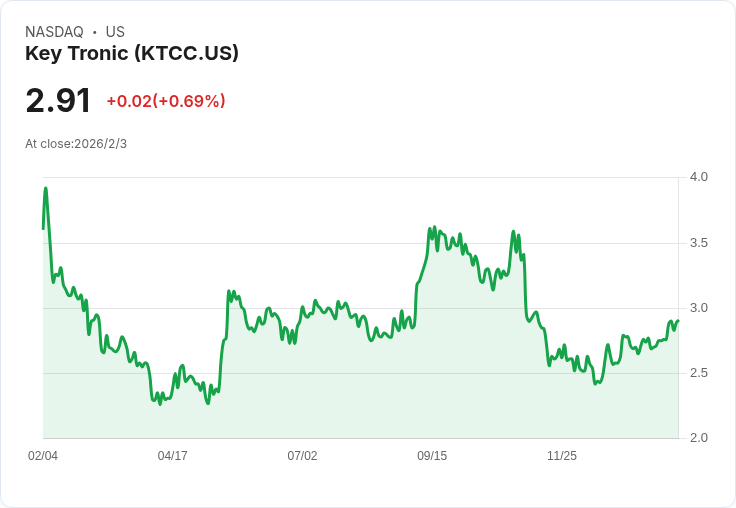The height and width of the screenshot is (508, 736).
Task: Click the +0.02(+0.69%) price change
Action: point(166,101)
